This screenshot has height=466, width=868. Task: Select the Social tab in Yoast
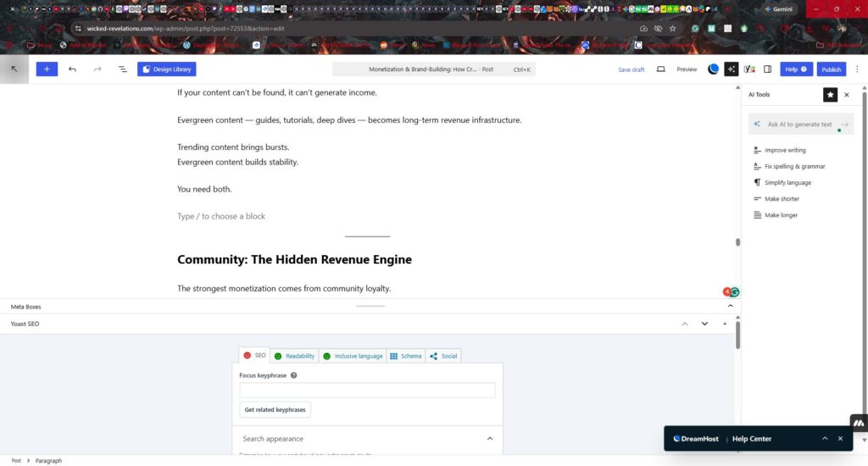tap(443, 356)
